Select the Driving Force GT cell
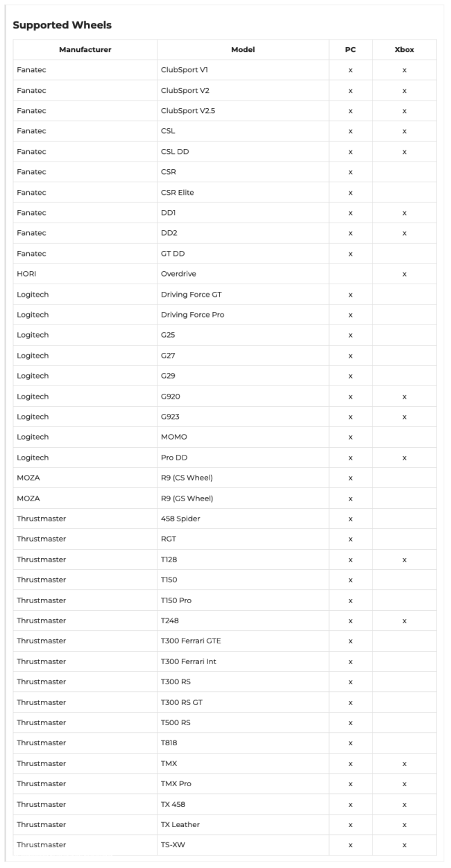This screenshot has width=451, height=868. click(x=244, y=295)
